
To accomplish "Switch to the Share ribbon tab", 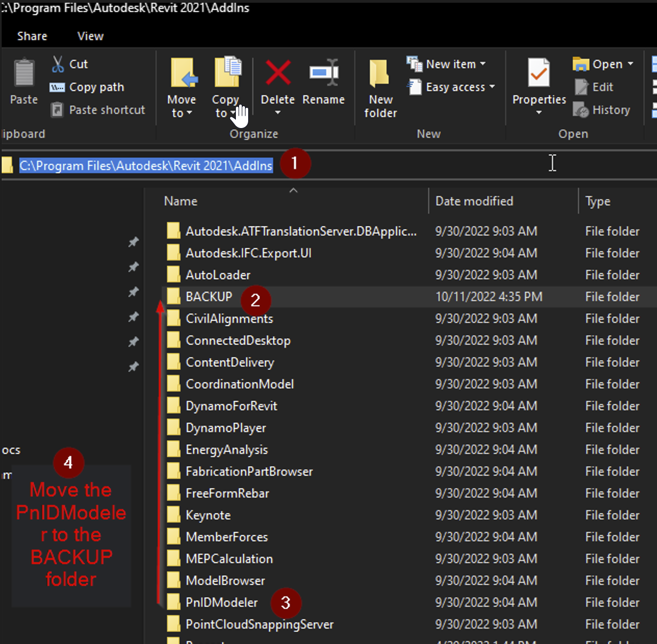I will click(x=32, y=36).
